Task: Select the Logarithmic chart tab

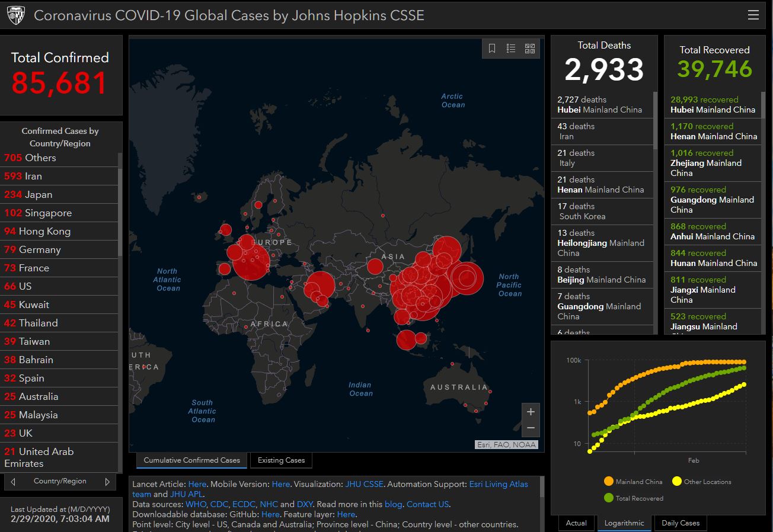Action: click(624, 523)
